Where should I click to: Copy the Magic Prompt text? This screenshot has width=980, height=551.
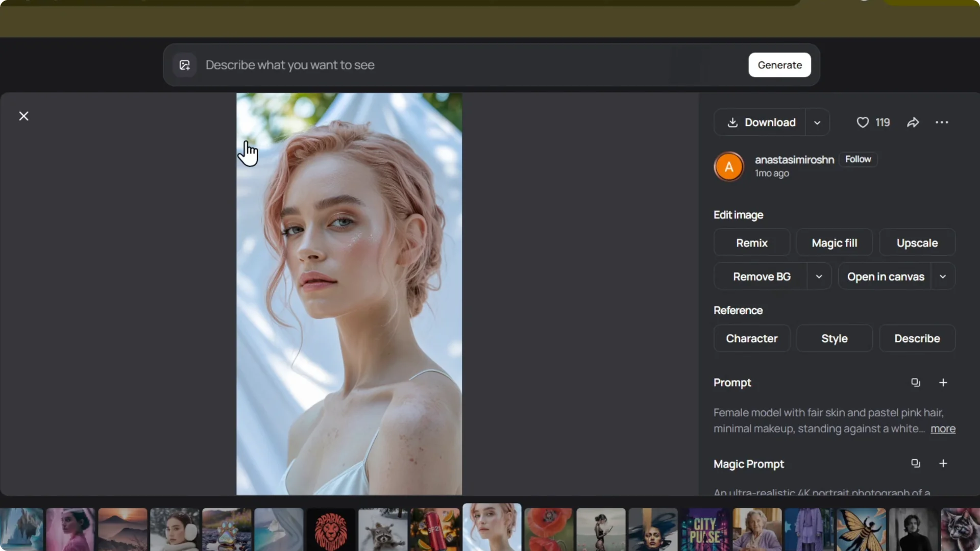click(915, 463)
